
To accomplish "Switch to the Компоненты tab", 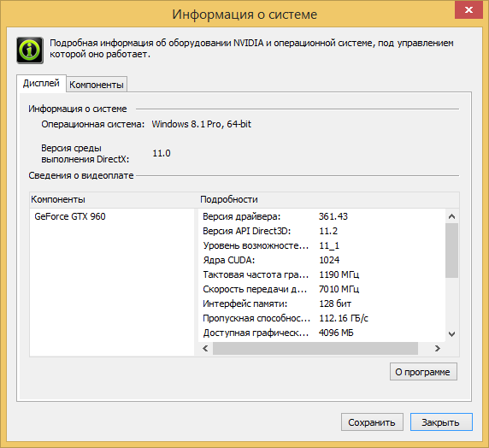I will 97,85.
